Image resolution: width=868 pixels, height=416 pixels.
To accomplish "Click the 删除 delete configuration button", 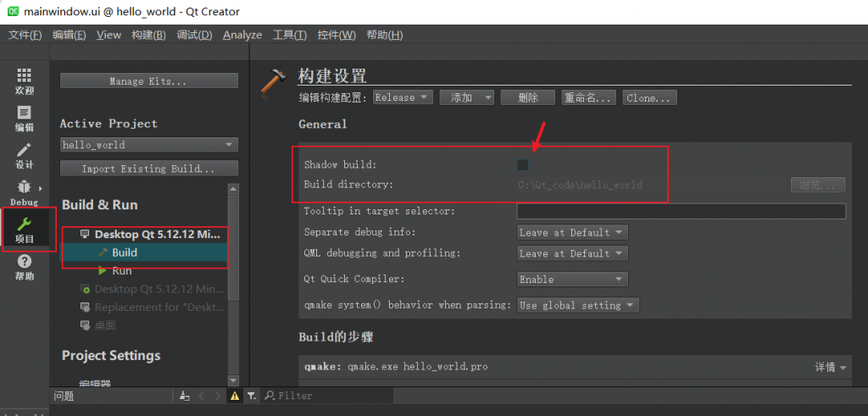I will tap(528, 97).
